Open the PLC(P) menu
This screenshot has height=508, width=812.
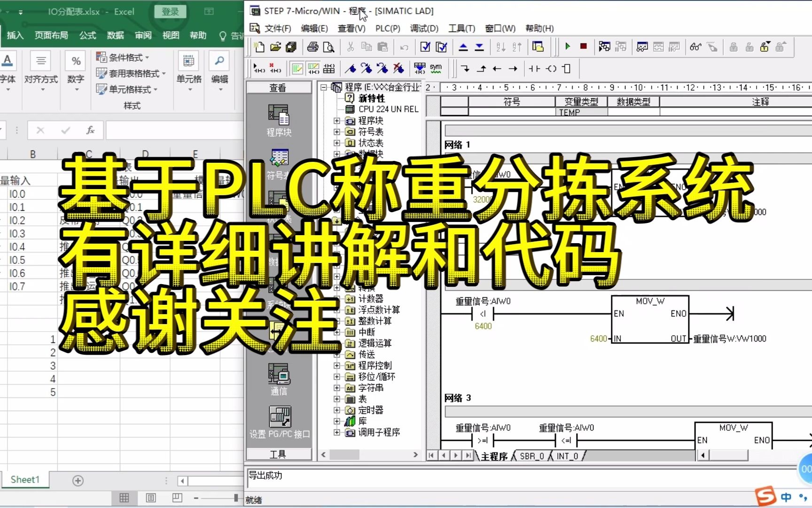(387, 28)
